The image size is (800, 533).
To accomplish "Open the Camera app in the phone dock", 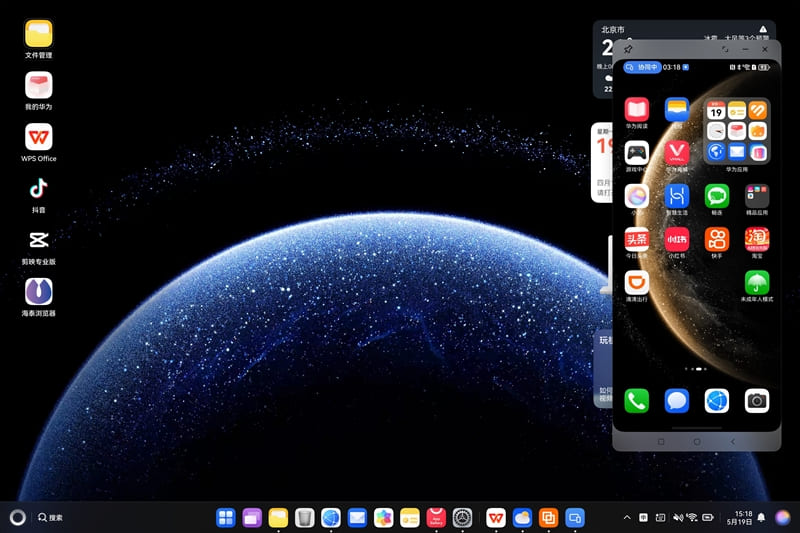I will 757,401.
